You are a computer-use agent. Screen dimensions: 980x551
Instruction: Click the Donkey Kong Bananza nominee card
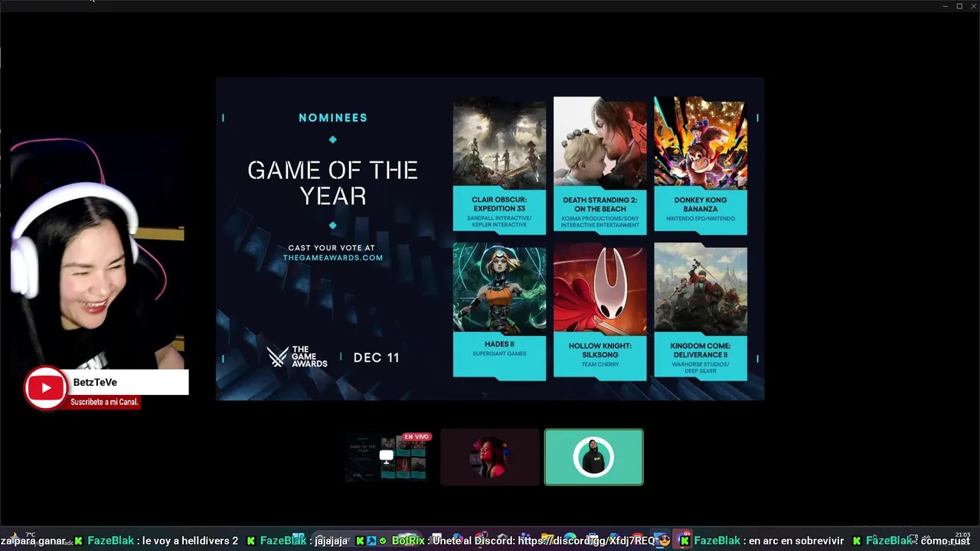(701, 165)
